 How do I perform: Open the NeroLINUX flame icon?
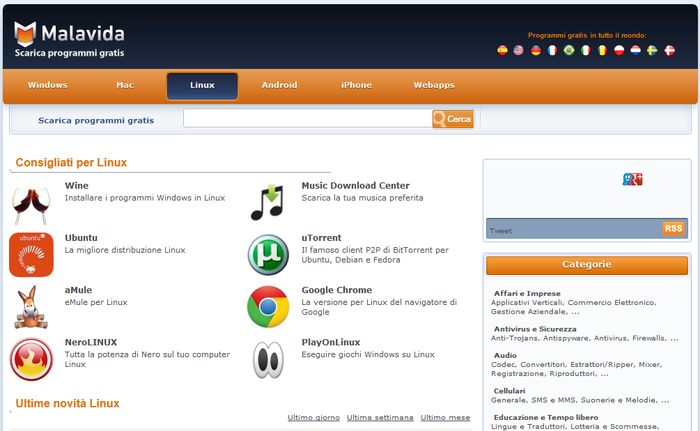point(31,359)
